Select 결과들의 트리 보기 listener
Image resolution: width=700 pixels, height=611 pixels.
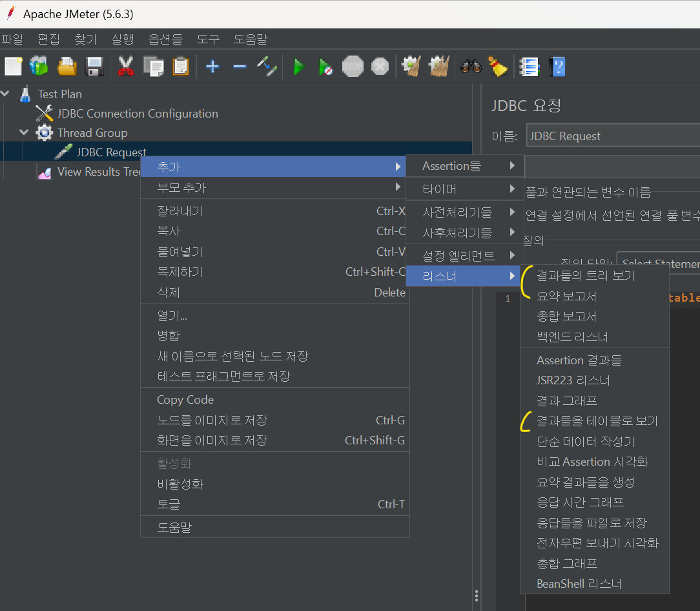[x=595, y=276]
